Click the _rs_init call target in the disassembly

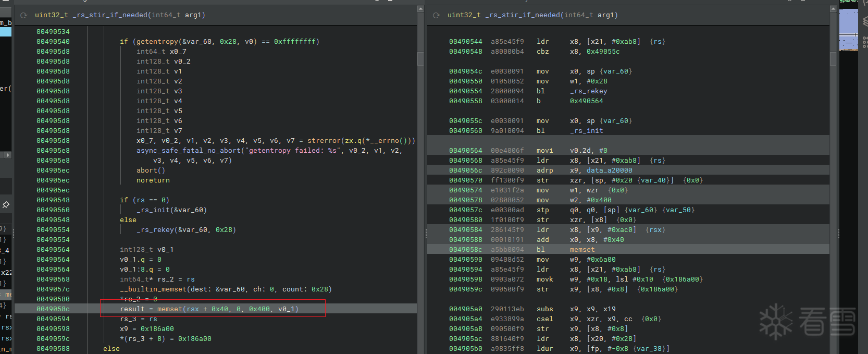point(587,131)
